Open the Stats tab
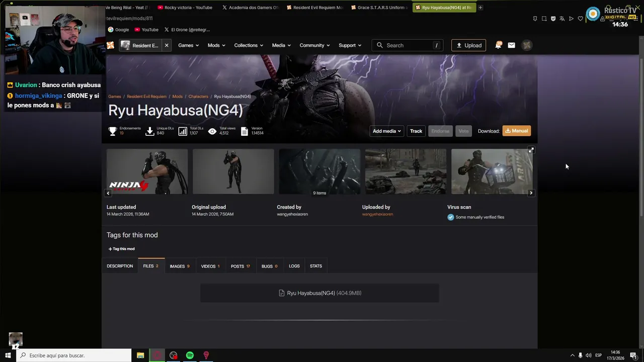This screenshot has height=362, width=644. pyautogui.click(x=316, y=266)
